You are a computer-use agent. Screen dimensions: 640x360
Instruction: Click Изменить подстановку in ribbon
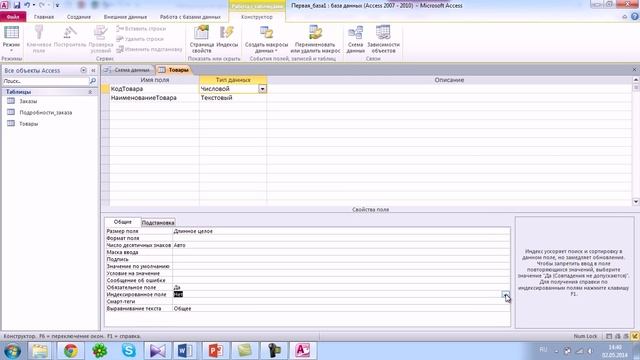point(149,49)
